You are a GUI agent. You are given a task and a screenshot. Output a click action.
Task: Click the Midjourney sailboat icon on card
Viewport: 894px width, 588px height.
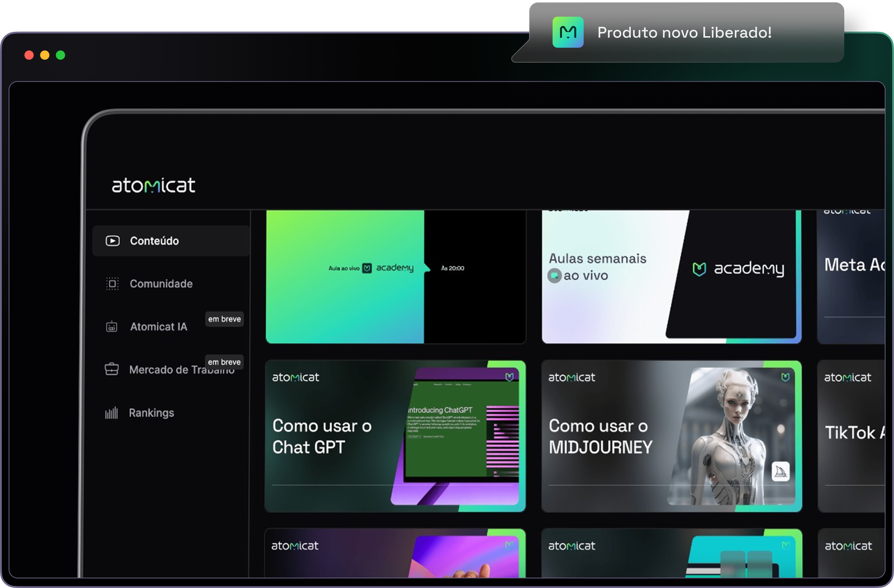tap(780, 472)
